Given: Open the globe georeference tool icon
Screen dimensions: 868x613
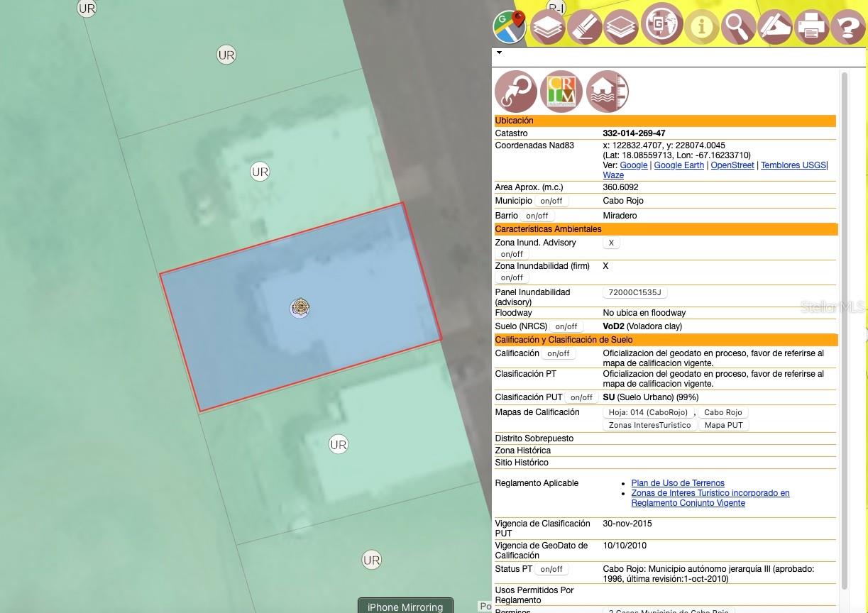Looking at the screenshot, I should coord(661,24).
